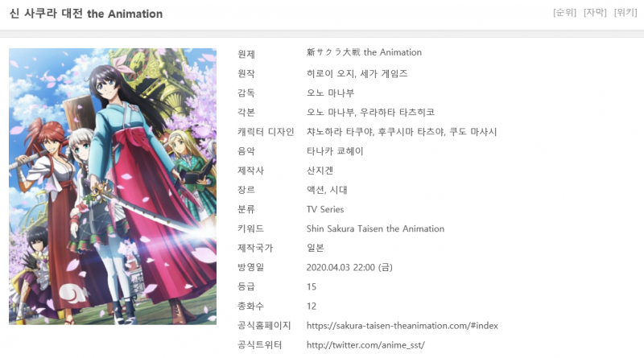The width and height of the screenshot is (644, 358).
Task: Click the TV Series classification value
Action: [325, 209]
